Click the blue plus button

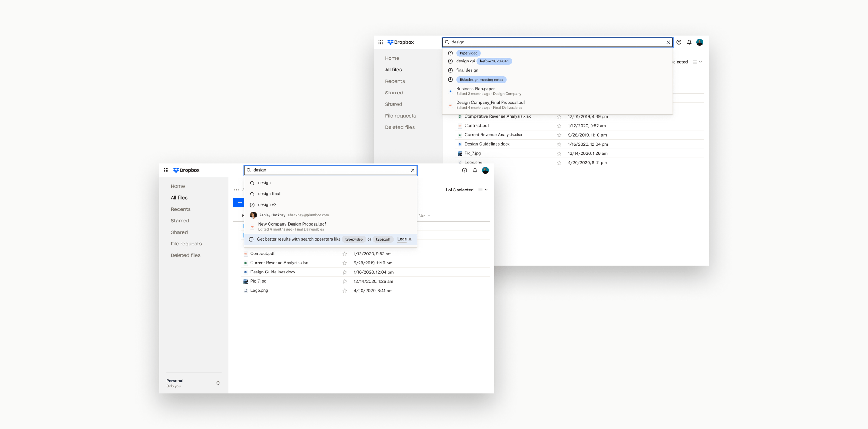click(x=239, y=202)
